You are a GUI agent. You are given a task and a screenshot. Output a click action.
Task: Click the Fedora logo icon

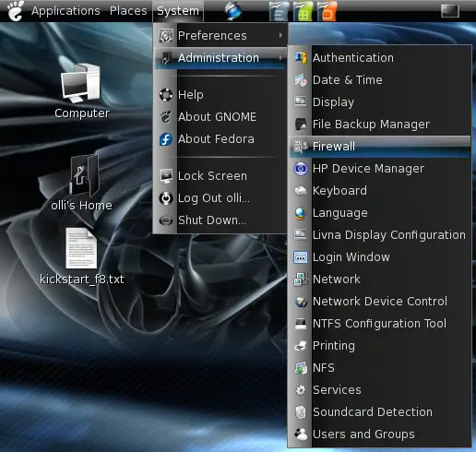click(x=166, y=139)
